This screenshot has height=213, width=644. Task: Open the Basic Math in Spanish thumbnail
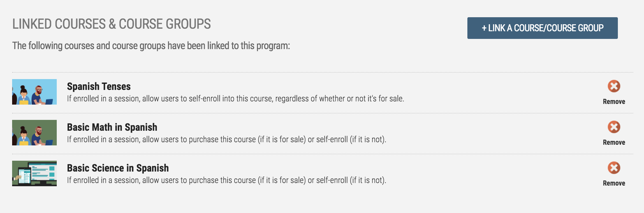tap(34, 133)
